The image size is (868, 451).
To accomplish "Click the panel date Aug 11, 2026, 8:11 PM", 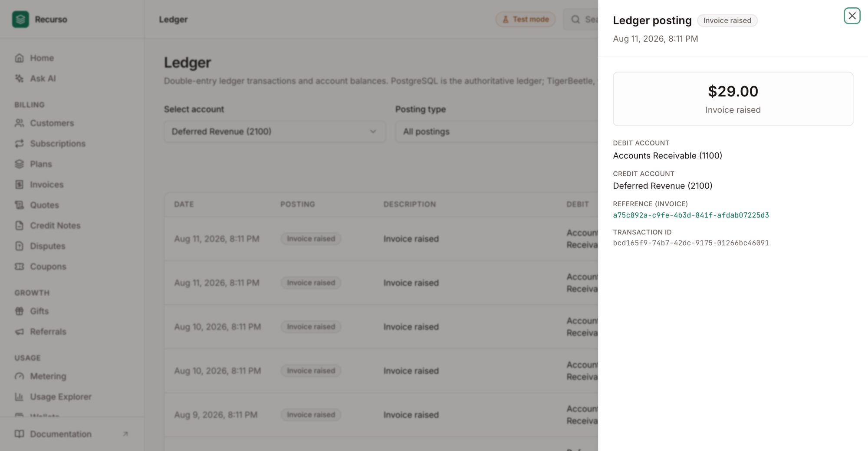I will (655, 39).
